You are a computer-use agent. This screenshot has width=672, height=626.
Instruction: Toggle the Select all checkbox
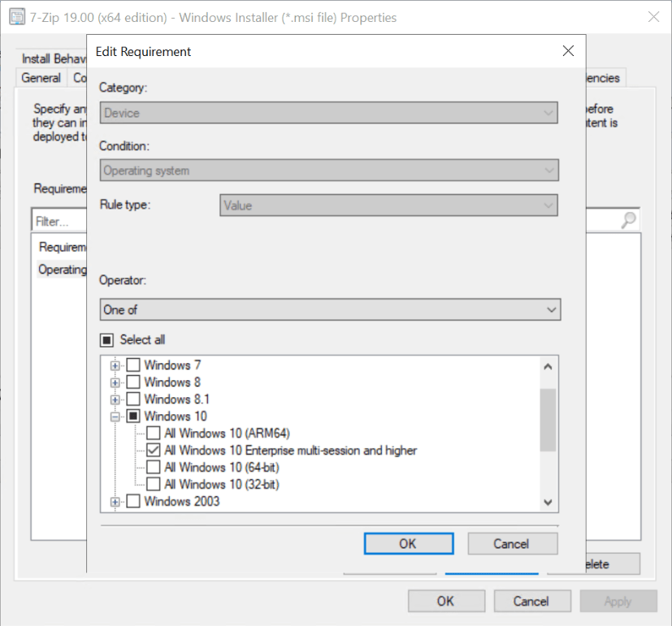coord(106,340)
